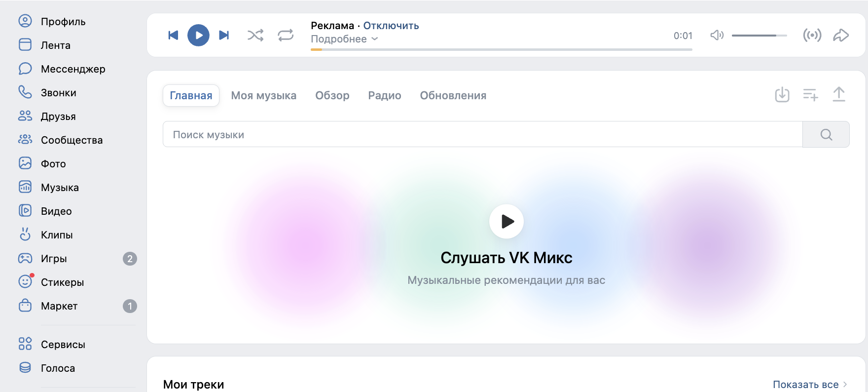This screenshot has height=392, width=868.
Task: Switch to the Обзор tab
Action: click(x=332, y=95)
